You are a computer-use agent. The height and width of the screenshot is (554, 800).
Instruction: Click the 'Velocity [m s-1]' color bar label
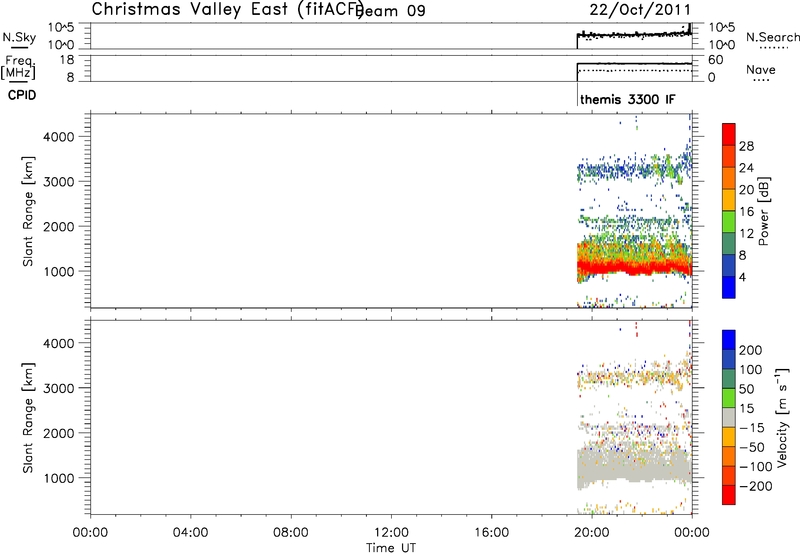click(x=782, y=417)
